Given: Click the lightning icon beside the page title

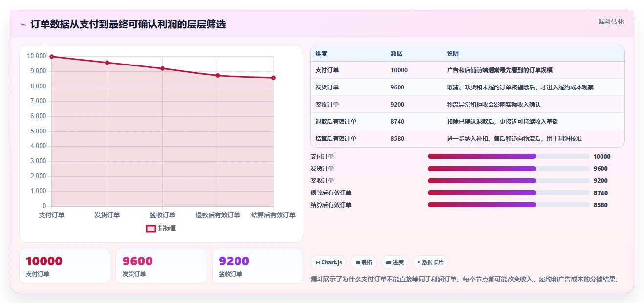Looking at the screenshot, I should click(x=23, y=24).
